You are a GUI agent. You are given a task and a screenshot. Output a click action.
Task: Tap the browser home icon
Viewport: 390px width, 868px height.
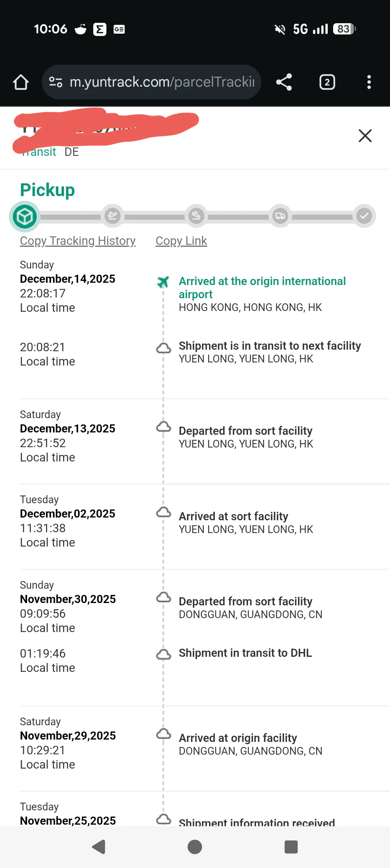coord(21,82)
